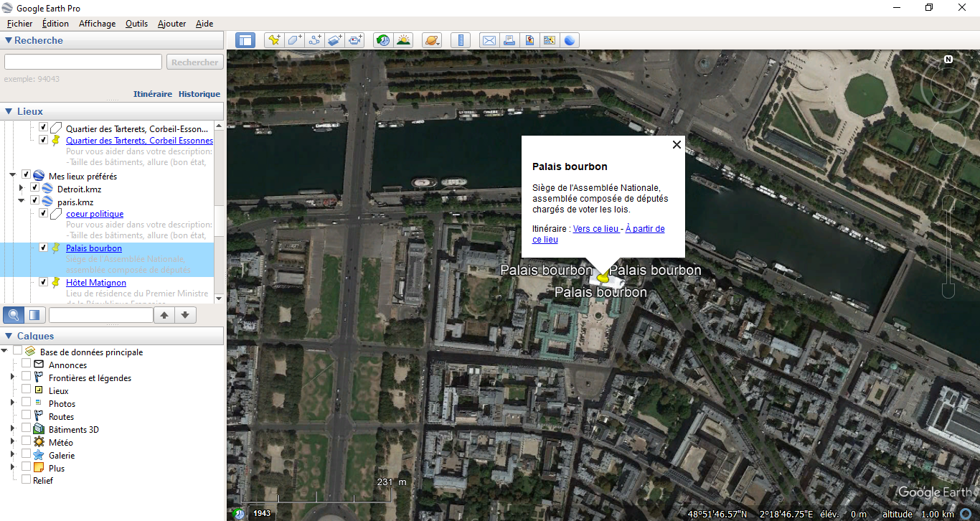The image size is (980, 521).
Task: Select the Add Polygon tool
Action: pos(294,40)
